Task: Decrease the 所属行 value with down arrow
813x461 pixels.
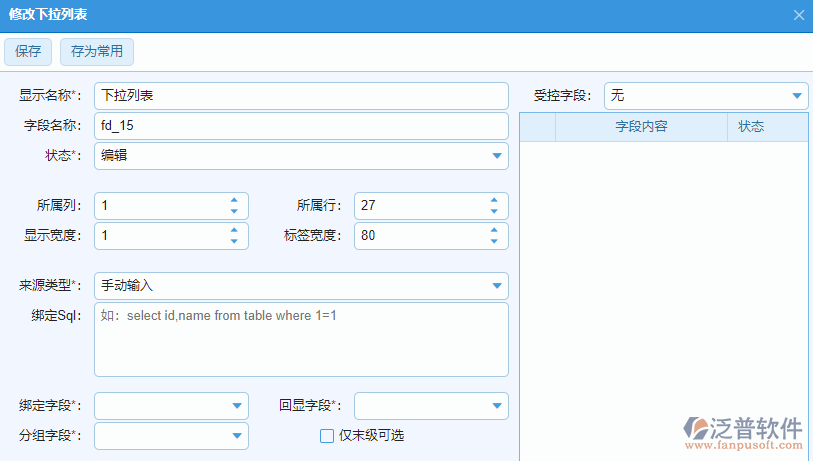Action: coord(494,211)
